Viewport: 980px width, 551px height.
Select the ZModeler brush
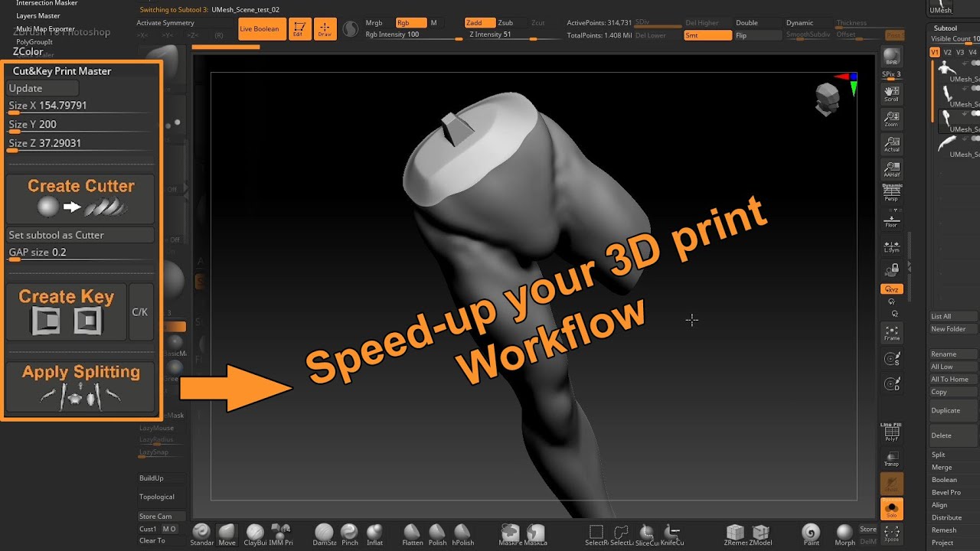click(761, 534)
